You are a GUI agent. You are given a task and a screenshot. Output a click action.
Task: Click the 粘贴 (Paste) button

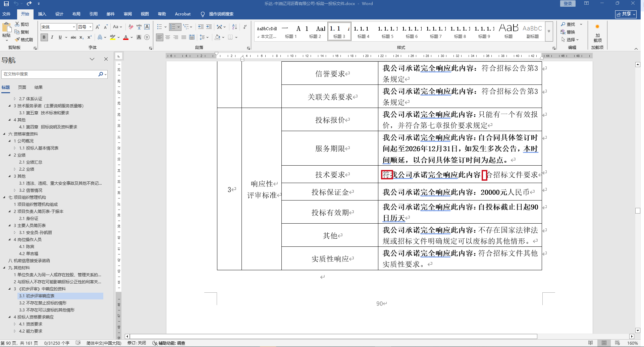tap(6, 32)
